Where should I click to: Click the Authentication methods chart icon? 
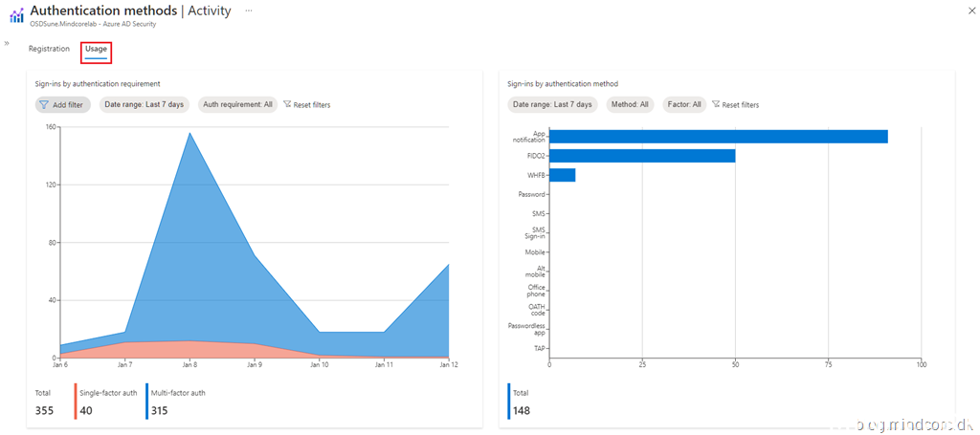point(16,15)
